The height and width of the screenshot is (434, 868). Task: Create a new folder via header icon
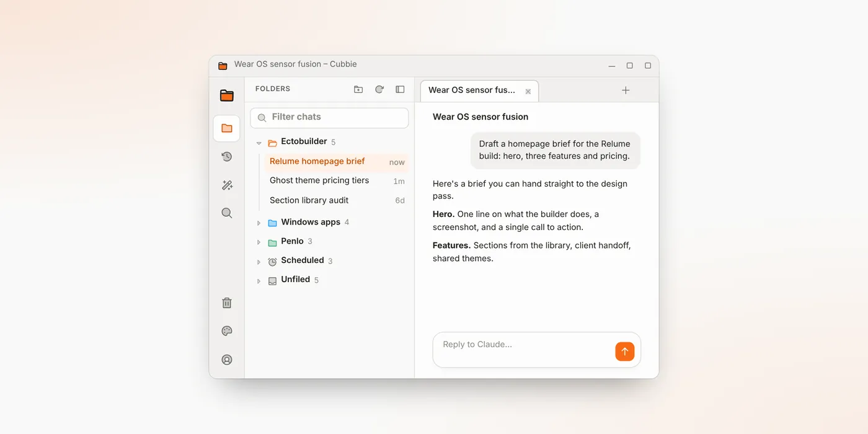(358, 89)
